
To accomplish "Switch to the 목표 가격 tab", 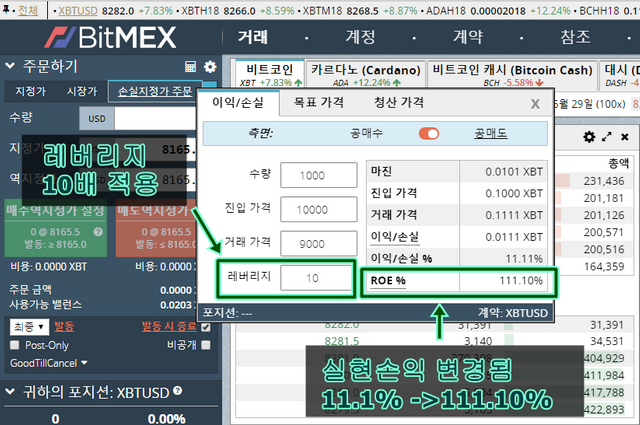I will click(x=319, y=102).
